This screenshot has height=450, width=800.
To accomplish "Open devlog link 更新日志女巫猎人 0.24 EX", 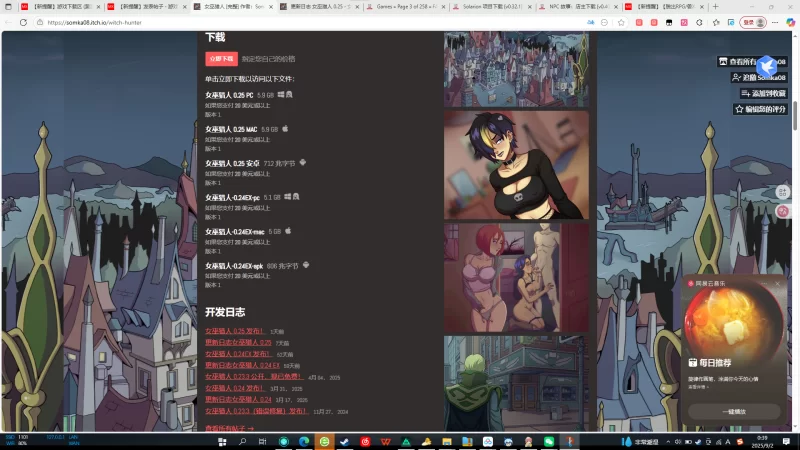I will 242,365.
